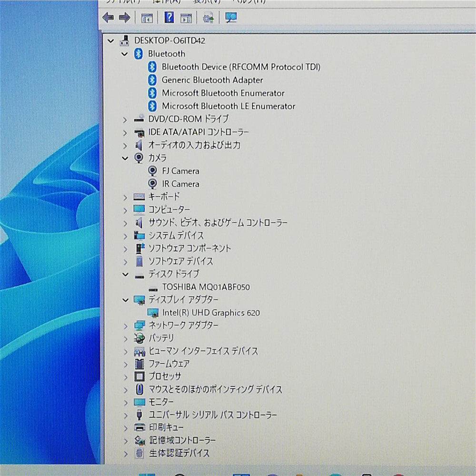The width and height of the screenshot is (476, 476).
Task: Click the FJ Camera label
Action: [x=180, y=171]
